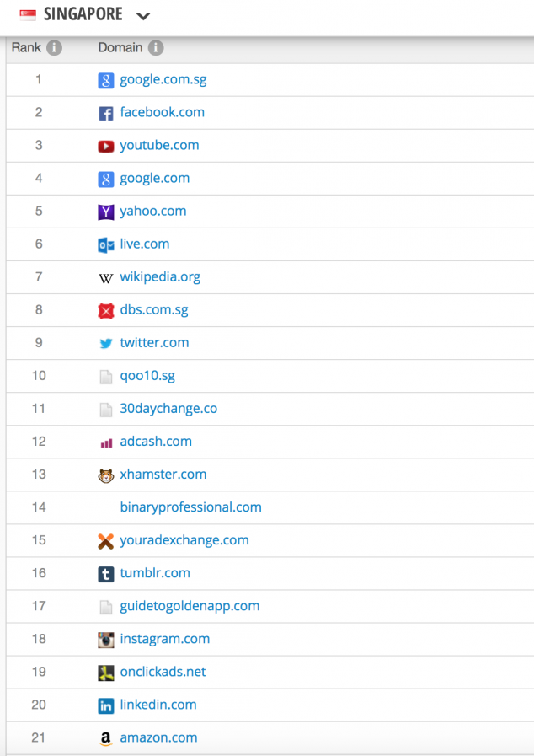Click the Domain column header
534x756 pixels.
click(120, 48)
